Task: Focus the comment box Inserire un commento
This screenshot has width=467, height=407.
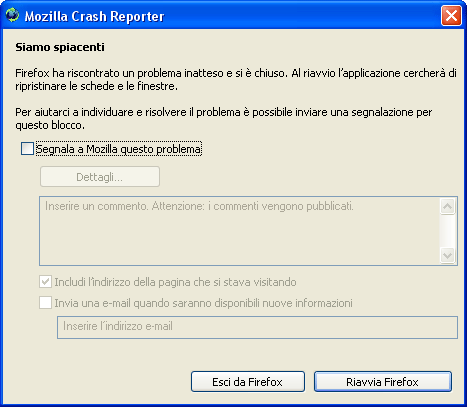Action: pos(239,231)
